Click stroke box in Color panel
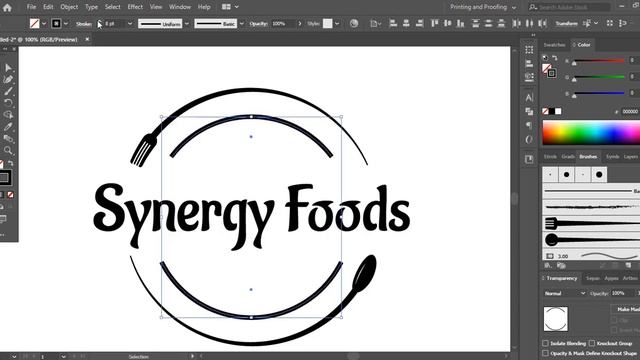 pos(551,73)
